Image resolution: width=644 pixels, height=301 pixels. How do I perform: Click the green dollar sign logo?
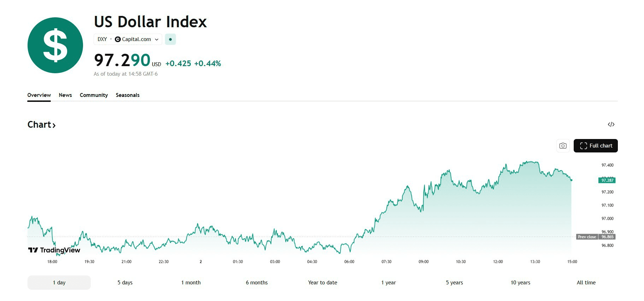55,45
